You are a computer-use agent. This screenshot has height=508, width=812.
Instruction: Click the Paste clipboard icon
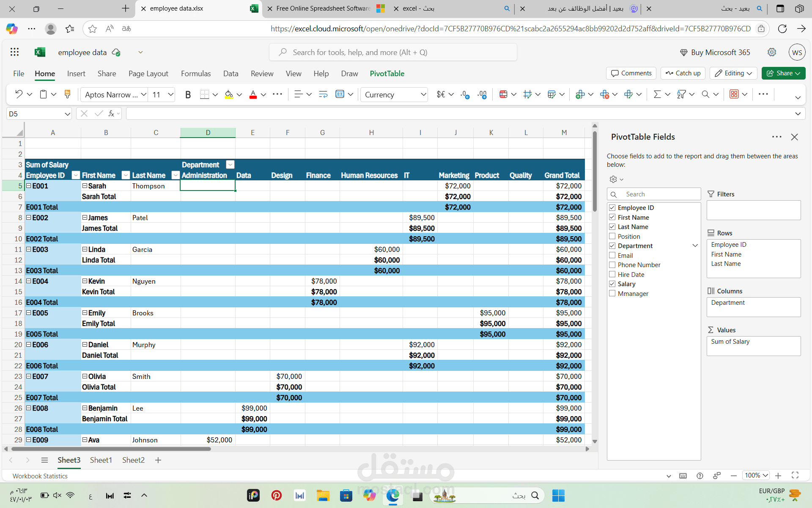43,94
